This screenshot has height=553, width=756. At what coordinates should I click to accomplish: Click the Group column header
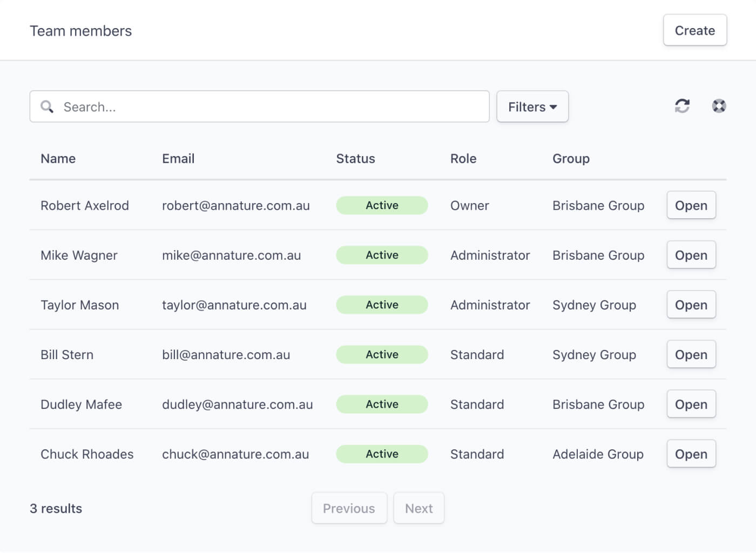(x=571, y=158)
